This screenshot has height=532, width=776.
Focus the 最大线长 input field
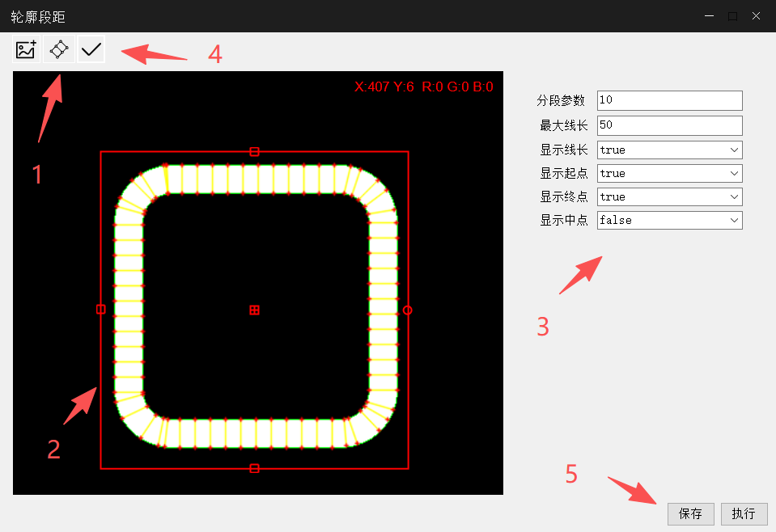point(670,125)
